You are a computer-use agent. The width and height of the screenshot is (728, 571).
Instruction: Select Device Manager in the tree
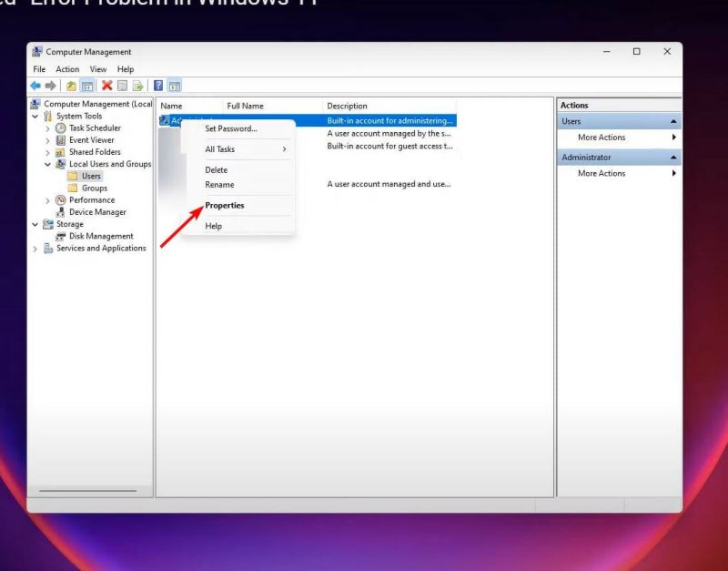[97, 212]
